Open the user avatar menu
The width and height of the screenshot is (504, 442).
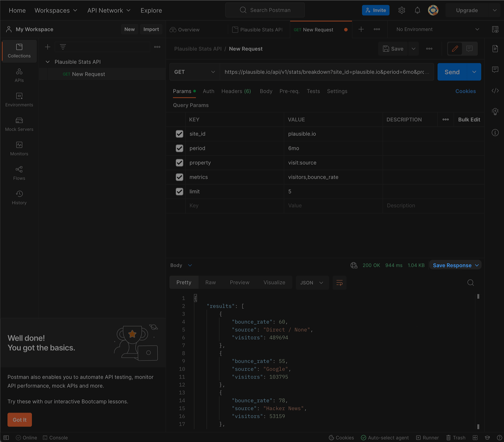[433, 10]
